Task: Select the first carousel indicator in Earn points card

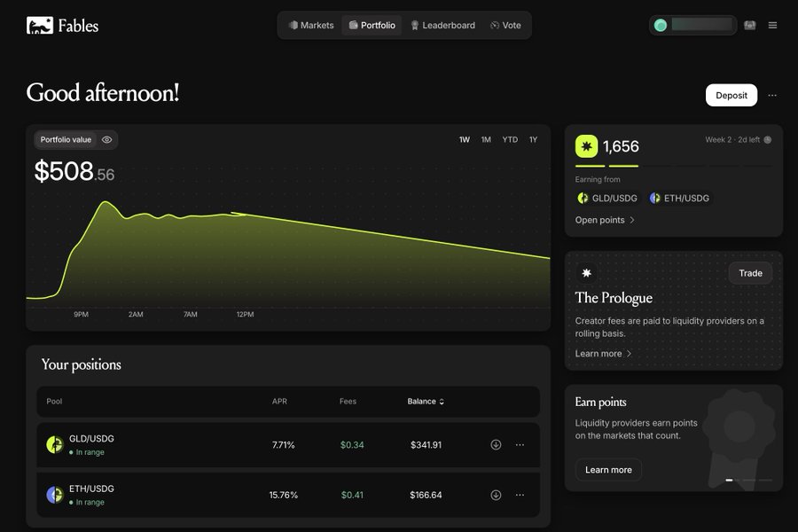Action: (x=730, y=480)
